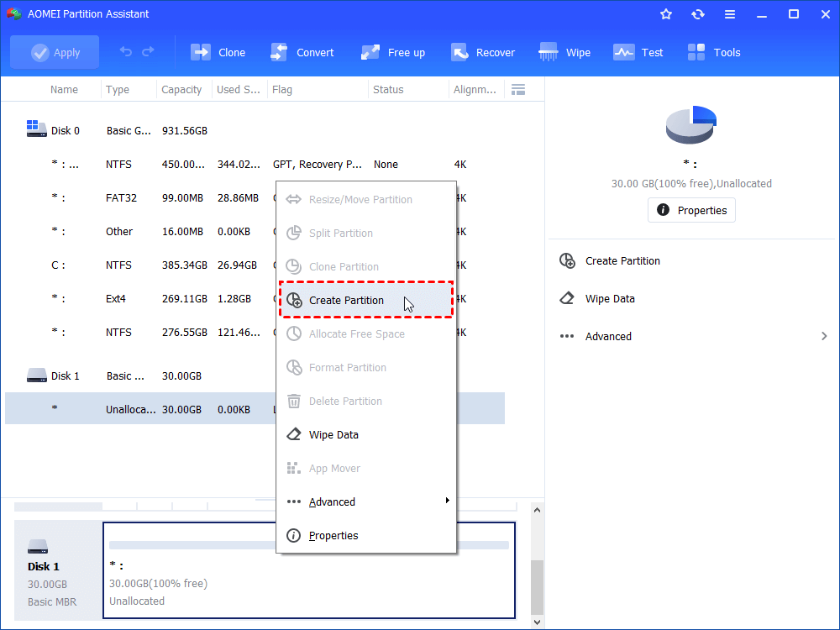Click the Alignment column header
The height and width of the screenshot is (630, 840).
(x=475, y=90)
